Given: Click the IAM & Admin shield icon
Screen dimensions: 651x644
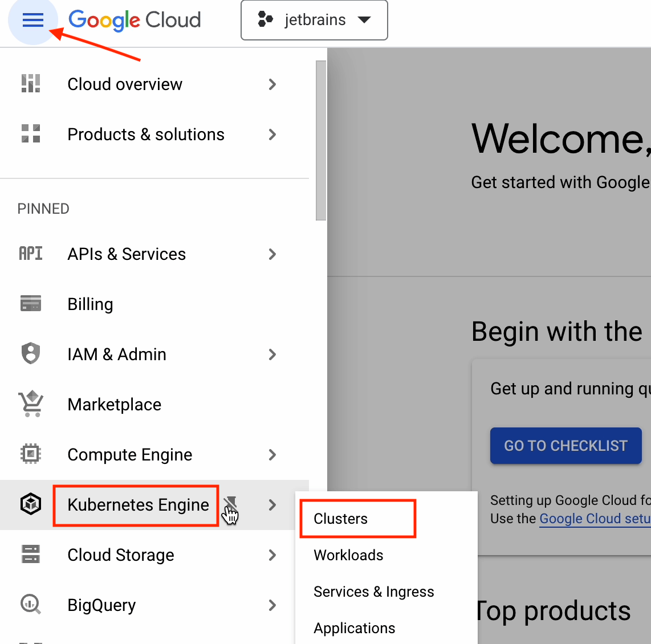Looking at the screenshot, I should [x=31, y=354].
